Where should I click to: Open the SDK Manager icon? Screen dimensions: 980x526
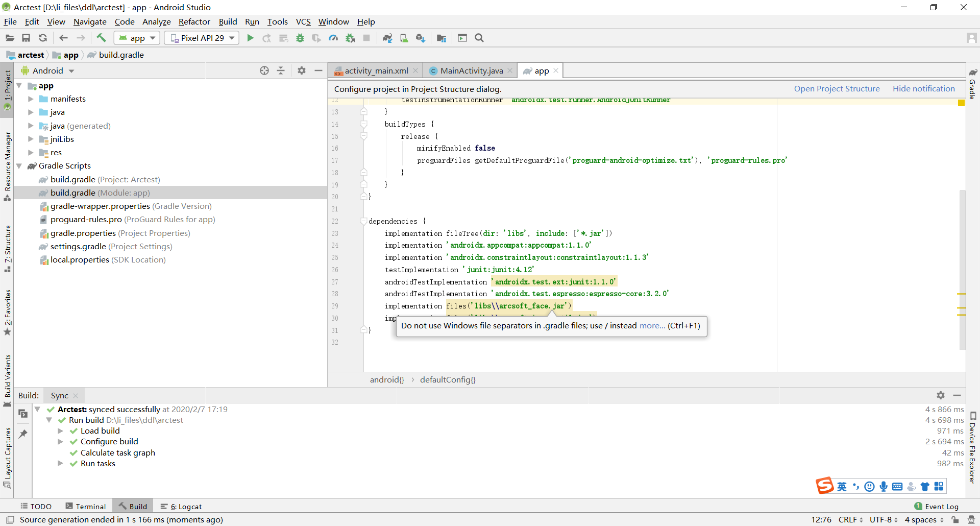[421, 37]
